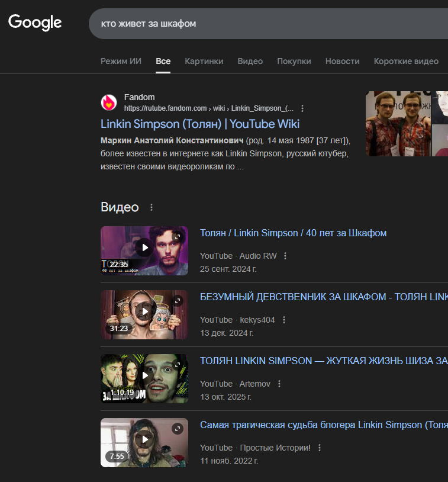Screen dimensions: 448x482
Task: Click the date 13 окт. 2025 г.
Action: tap(226, 397)
